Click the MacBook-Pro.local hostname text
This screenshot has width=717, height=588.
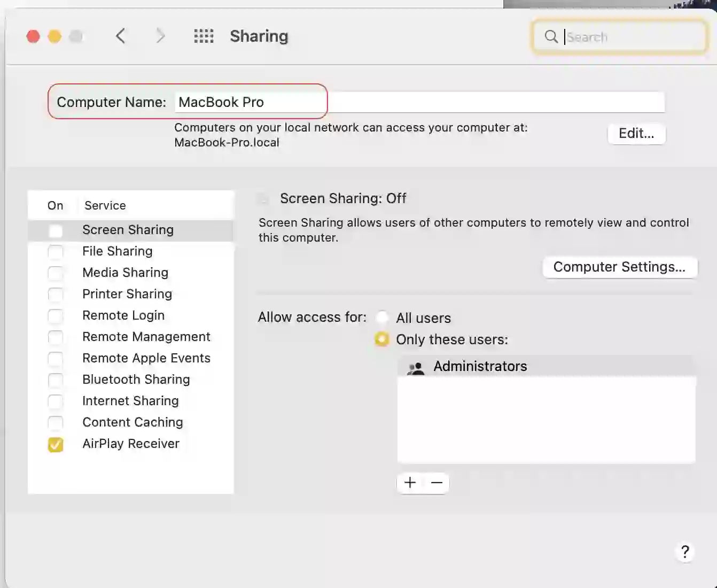[x=227, y=143]
